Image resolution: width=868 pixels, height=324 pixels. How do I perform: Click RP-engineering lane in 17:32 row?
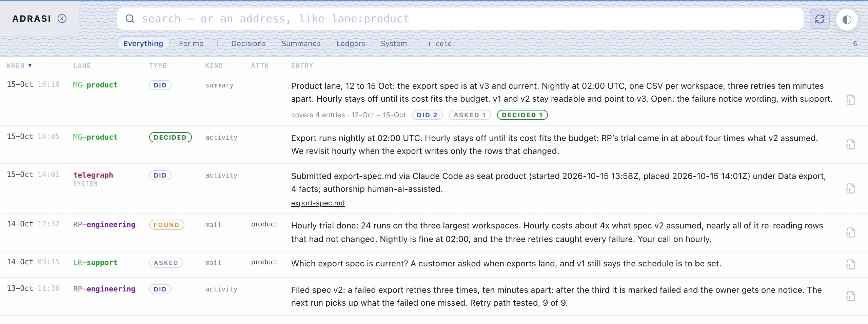104,224
